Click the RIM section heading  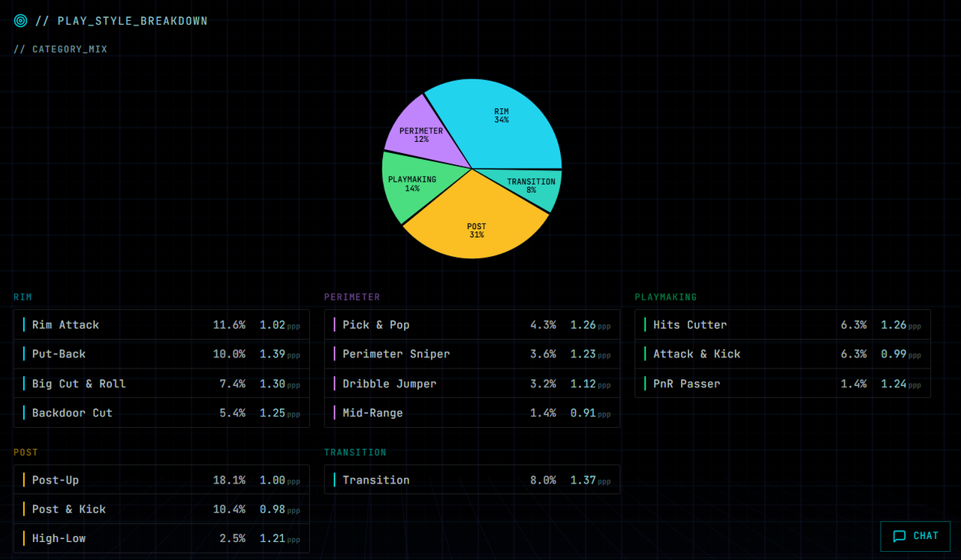coord(23,297)
